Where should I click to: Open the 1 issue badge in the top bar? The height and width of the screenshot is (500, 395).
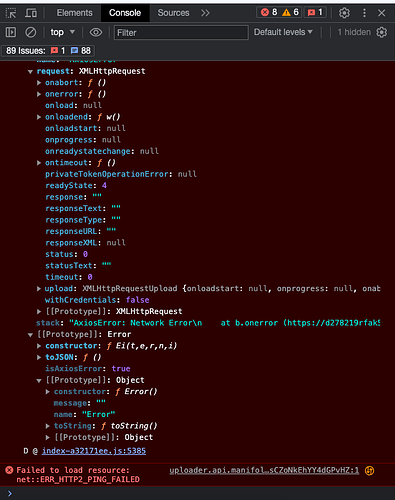point(315,12)
